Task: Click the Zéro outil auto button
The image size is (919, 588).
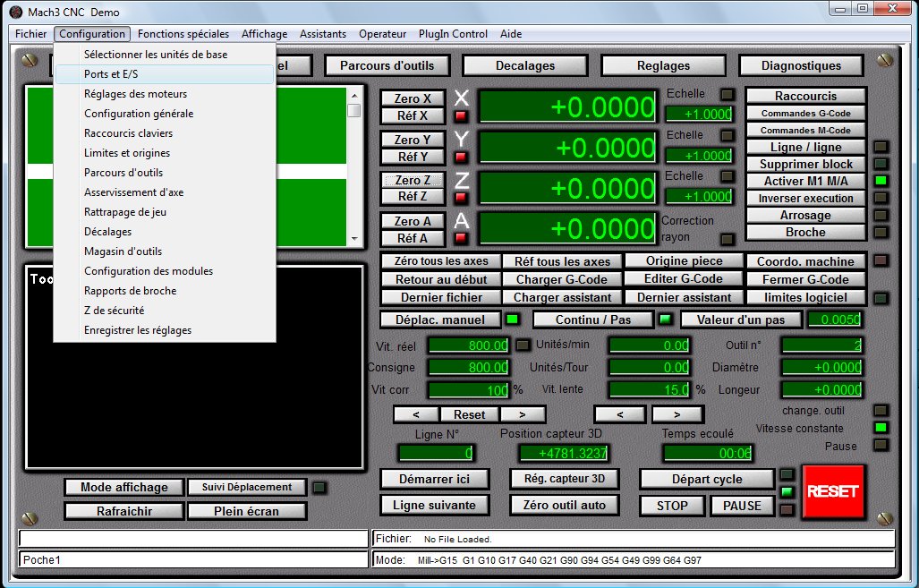Action: (x=565, y=505)
